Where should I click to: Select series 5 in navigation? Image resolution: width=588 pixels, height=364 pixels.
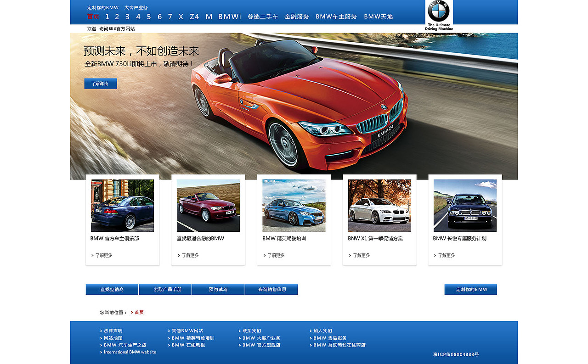[x=149, y=17]
